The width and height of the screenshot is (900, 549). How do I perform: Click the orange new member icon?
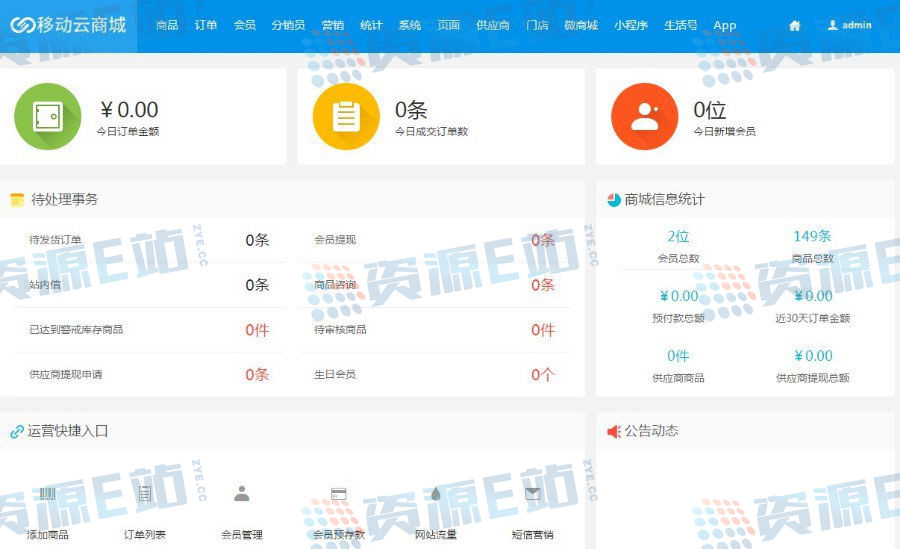pyautogui.click(x=644, y=116)
